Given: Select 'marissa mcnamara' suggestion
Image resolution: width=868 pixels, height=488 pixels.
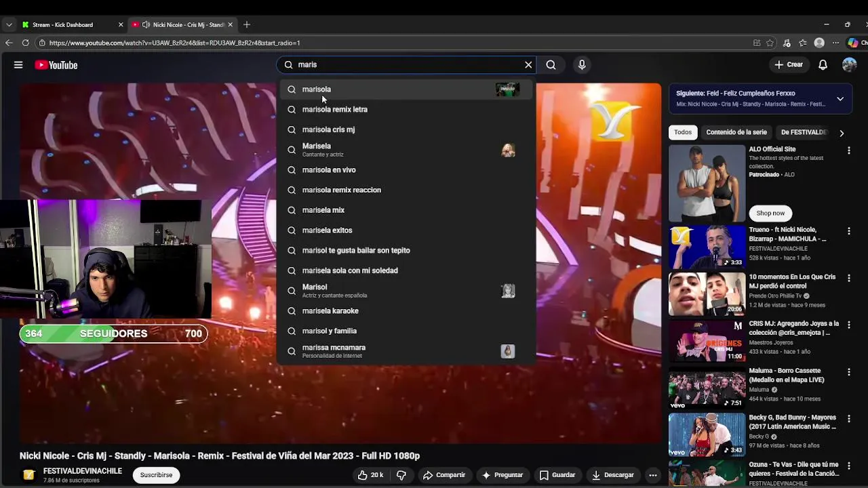Looking at the screenshot, I should (406, 351).
